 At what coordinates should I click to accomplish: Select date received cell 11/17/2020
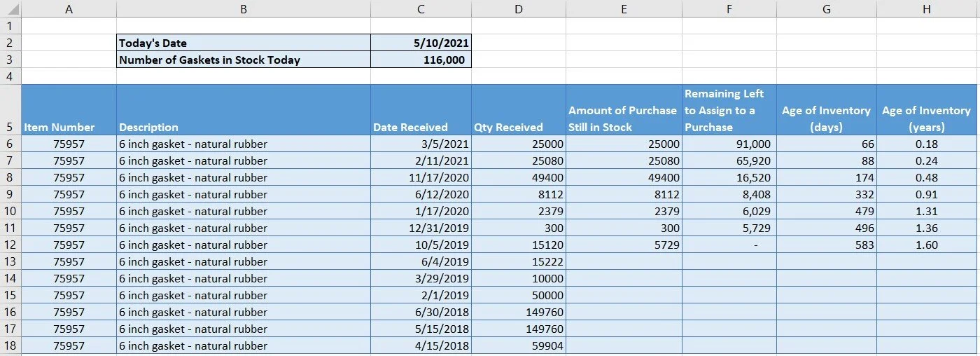(x=421, y=178)
